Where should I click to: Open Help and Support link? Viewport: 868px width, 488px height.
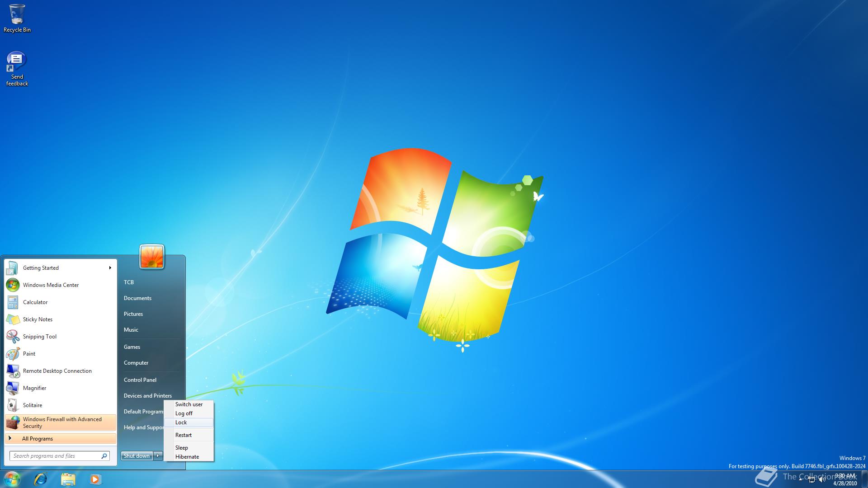(x=143, y=427)
